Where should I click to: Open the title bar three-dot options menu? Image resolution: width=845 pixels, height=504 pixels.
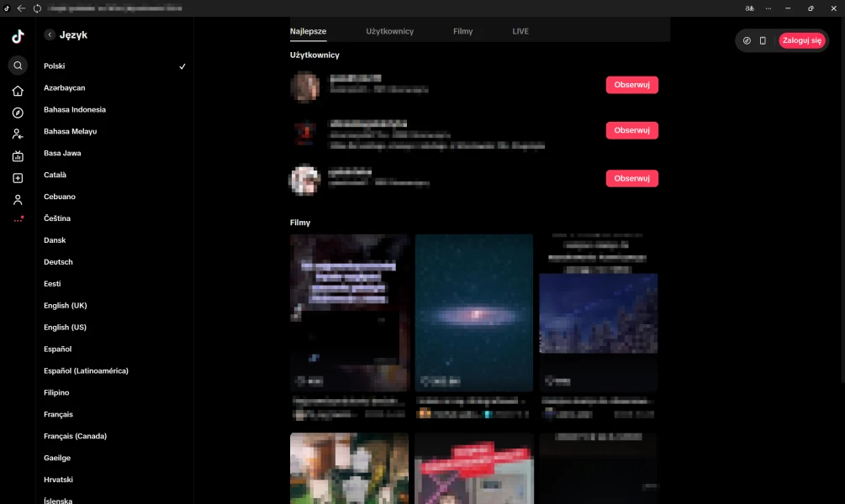pos(768,8)
